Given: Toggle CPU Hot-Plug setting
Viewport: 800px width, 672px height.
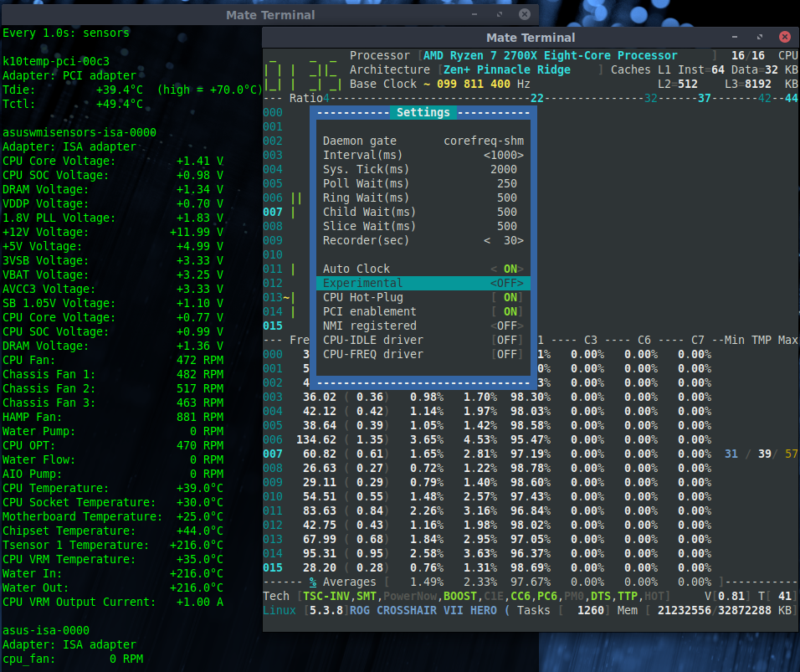Looking at the screenshot, I should coord(423,297).
